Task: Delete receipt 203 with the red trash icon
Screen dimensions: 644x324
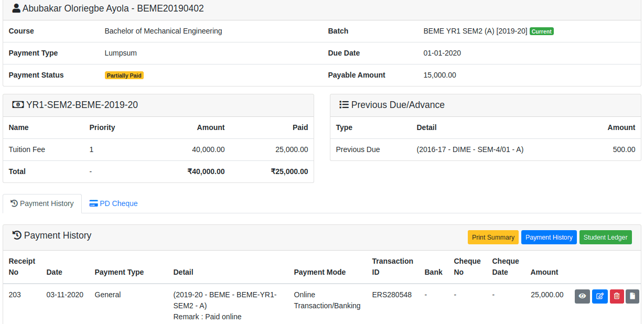Action: click(617, 296)
